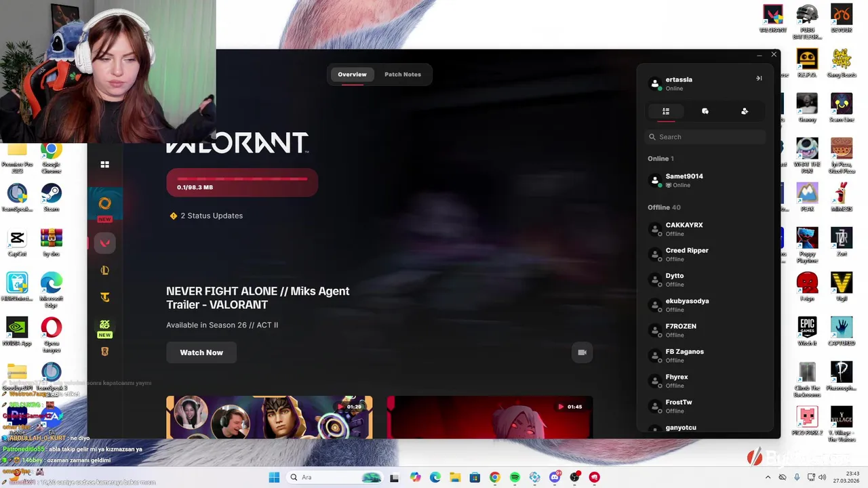Open VALORANT desktop shortcut
The width and height of the screenshot is (868, 488).
(772, 19)
